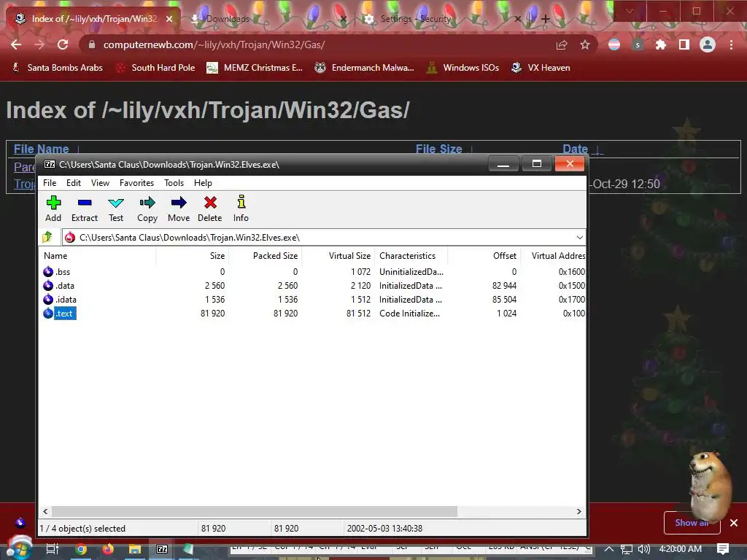Open the MEMZ Christmas bookmark
The height and width of the screenshot is (560, 747).
point(255,68)
